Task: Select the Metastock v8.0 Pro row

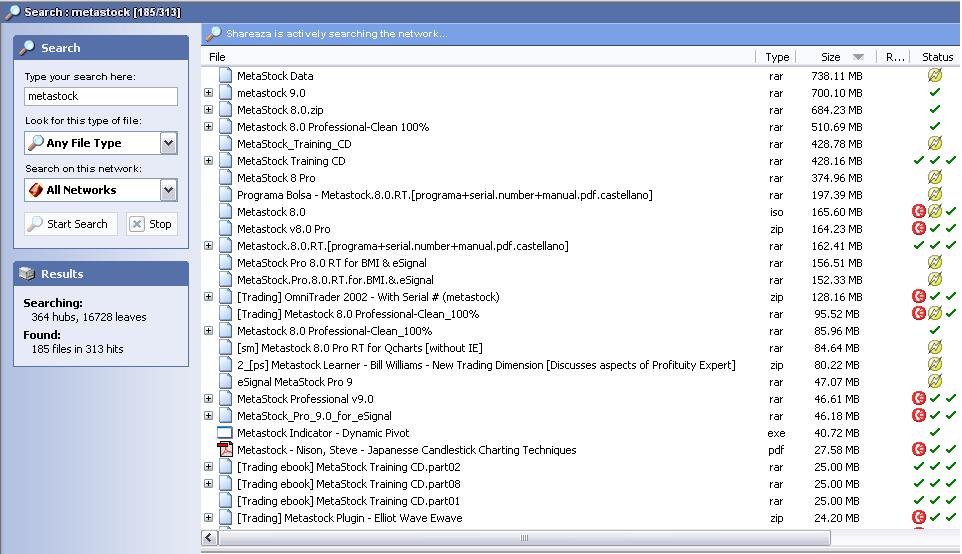Action: tap(580, 229)
